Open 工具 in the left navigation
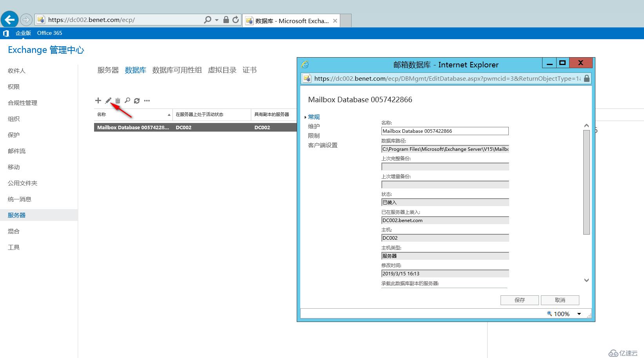Viewport: 644px width, 358px height. pyautogui.click(x=14, y=247)
